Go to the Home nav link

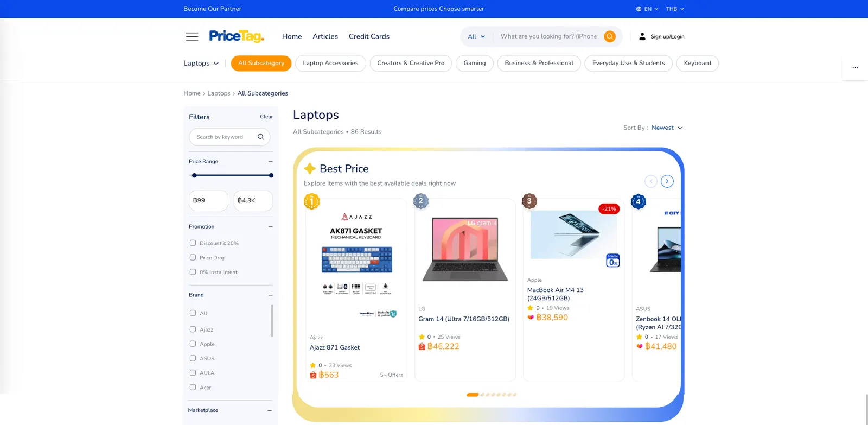pos(292,36)
